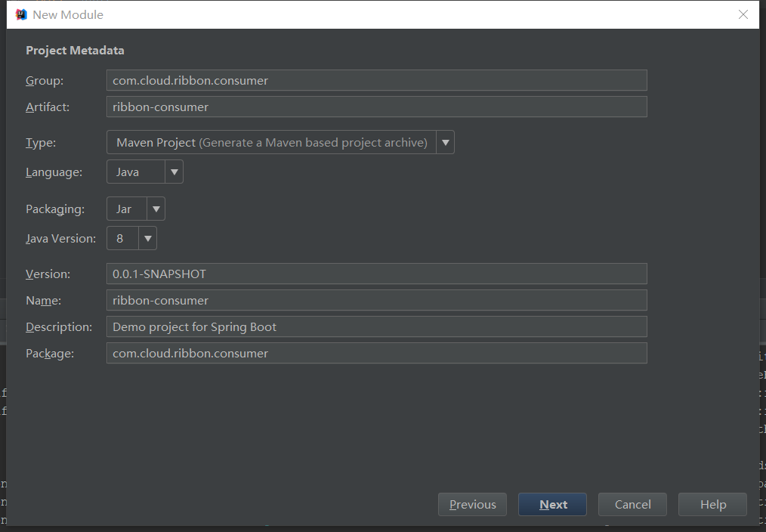Go back with the Previous button
Screen dimensions: 766x532
472,504
